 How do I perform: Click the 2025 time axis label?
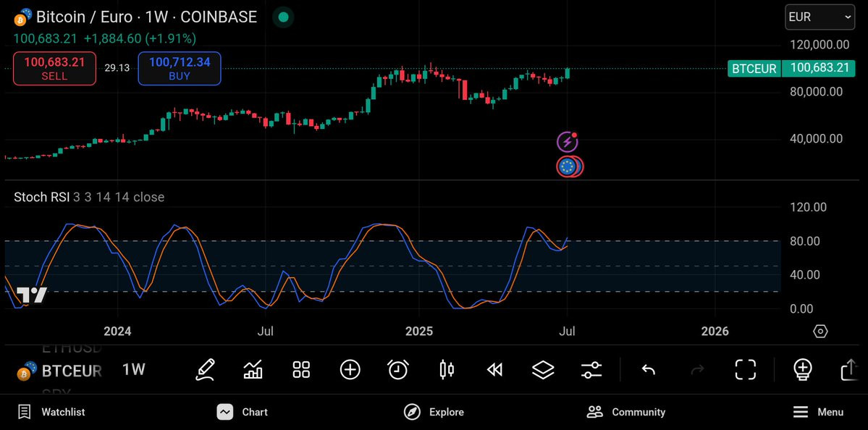[419, 331]
